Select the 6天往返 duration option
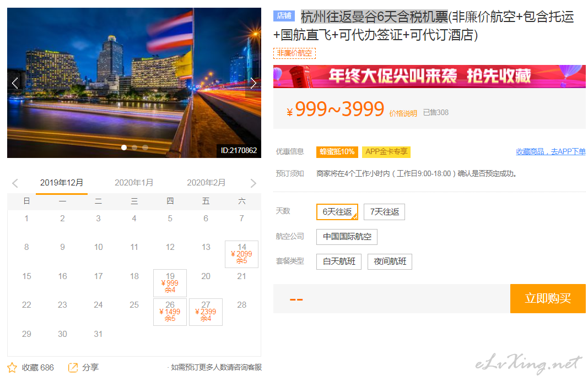 click(x=337, y=211)
